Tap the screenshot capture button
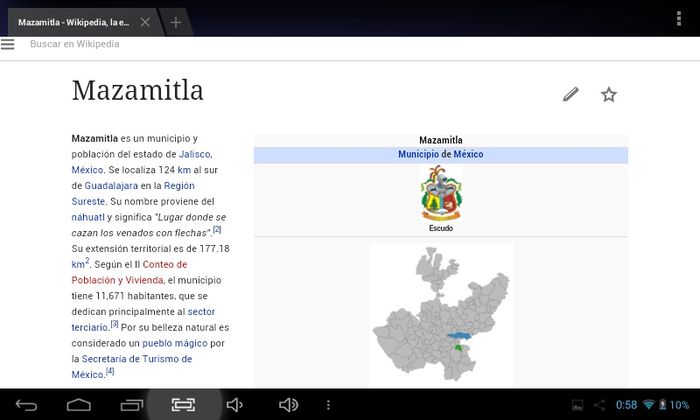This screenshot has height=420, width=700. coord(183,405)
